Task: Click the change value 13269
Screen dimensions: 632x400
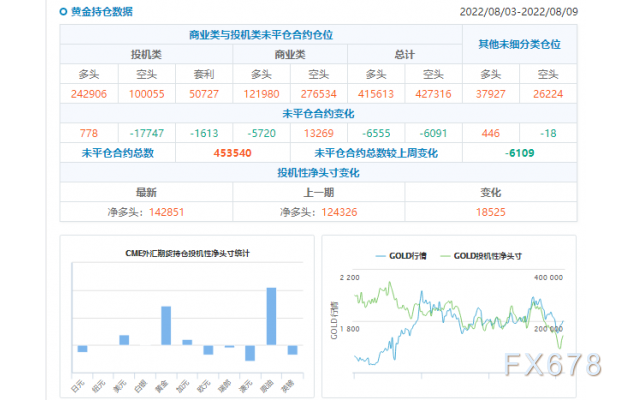Action: [x=318, y=133]
